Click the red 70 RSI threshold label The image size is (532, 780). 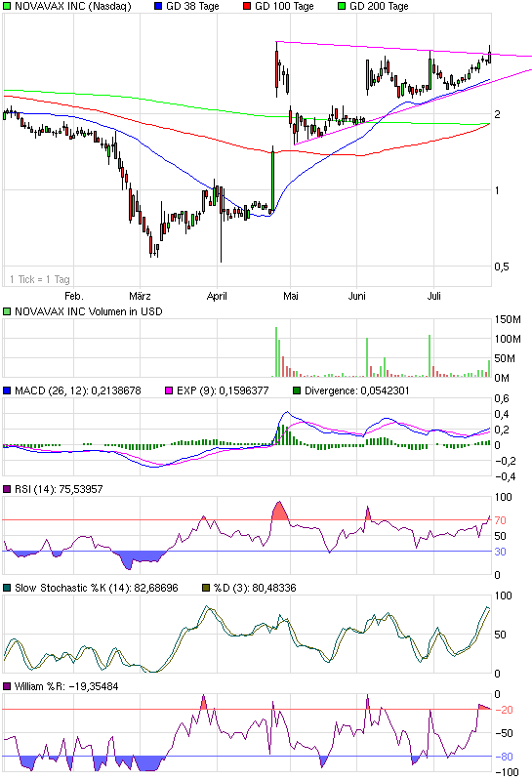point(500,520)
